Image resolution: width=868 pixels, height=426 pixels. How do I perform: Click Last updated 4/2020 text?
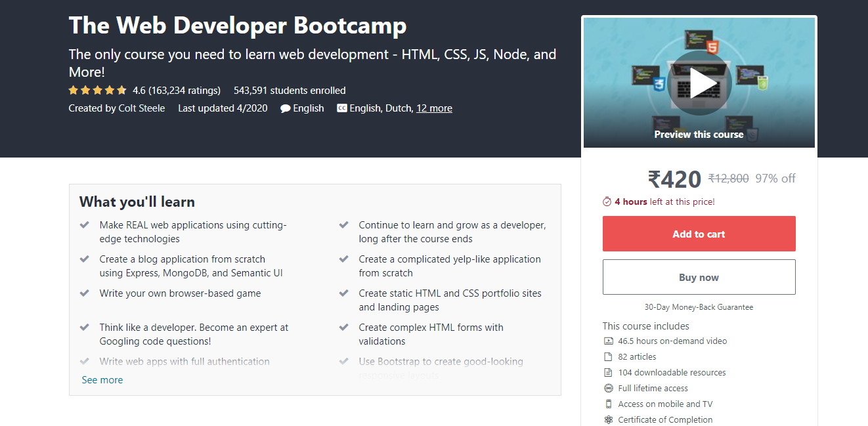223,108
